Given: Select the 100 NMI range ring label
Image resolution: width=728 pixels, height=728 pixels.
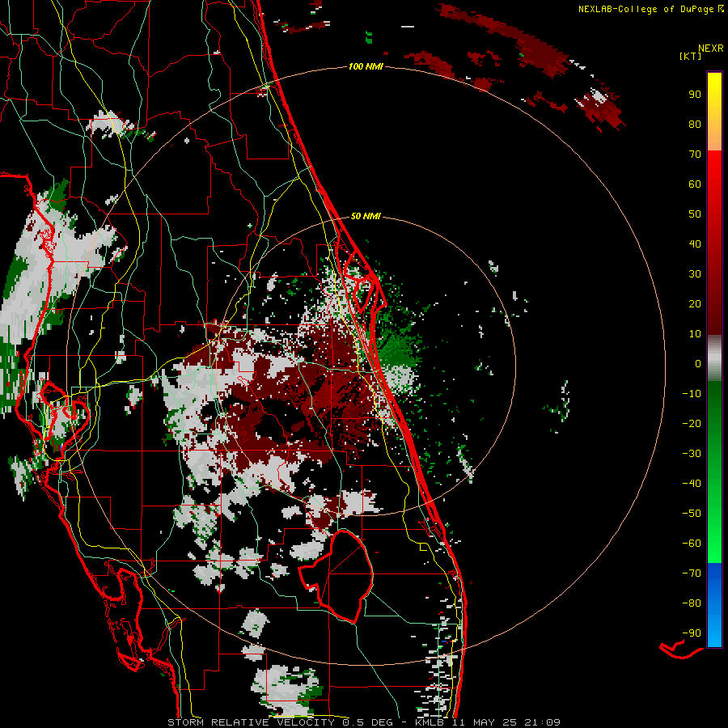Looking at the screenshot, I should tap(366, 66).
